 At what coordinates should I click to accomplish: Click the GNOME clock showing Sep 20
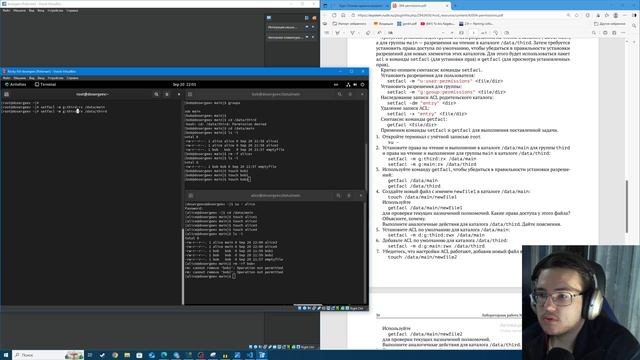[184, 84]
